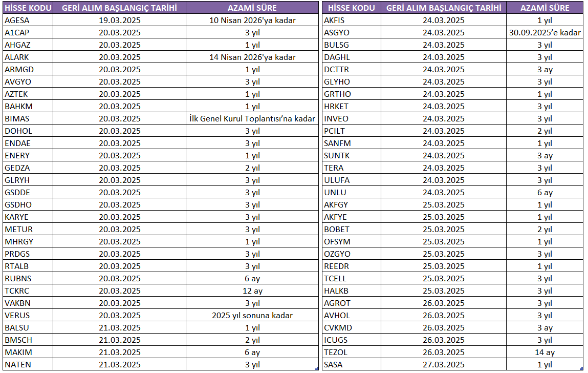Click the MAKIM stock code
This screenshot has height=373, width=588.
pos(28,353)
